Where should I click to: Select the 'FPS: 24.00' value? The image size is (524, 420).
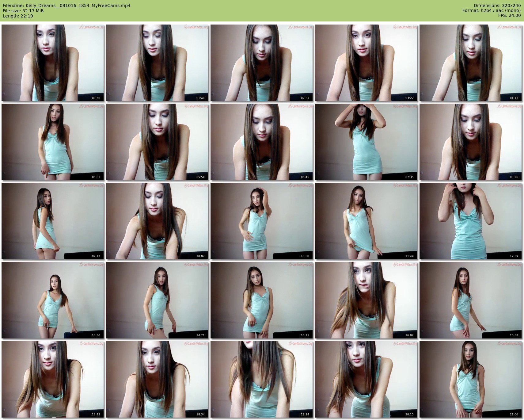(x=509, y=15)
